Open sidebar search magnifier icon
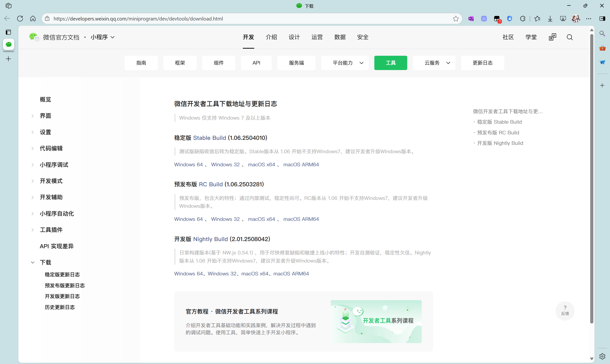Image resolution: width=610 pixels, height=364 pixels. coord(602,33)
